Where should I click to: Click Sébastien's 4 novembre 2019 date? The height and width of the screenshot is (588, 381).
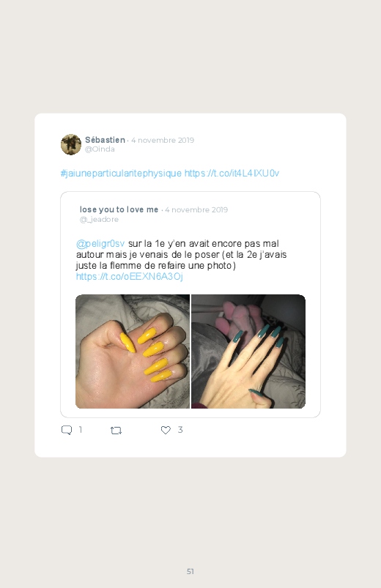pos(163,141)
